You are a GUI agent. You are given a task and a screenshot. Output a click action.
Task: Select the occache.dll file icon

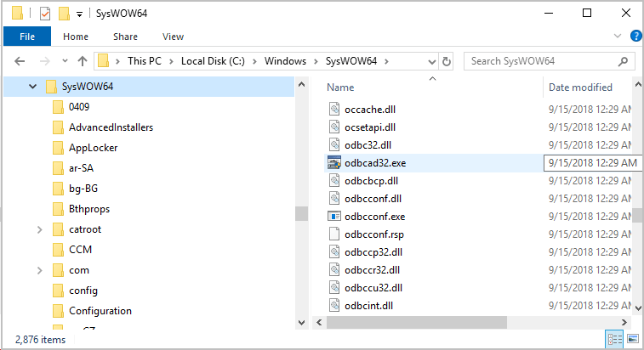tap(334, 110)
